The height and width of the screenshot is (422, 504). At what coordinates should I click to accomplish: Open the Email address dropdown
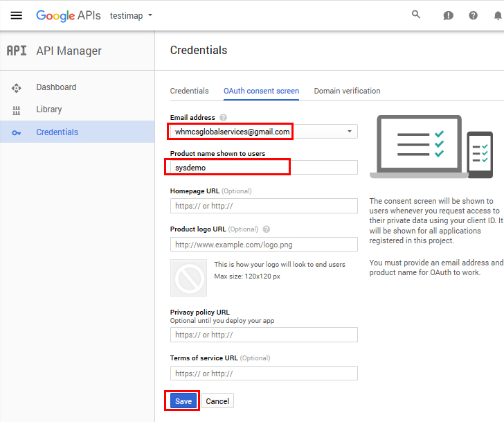click(x=349, y=131)
